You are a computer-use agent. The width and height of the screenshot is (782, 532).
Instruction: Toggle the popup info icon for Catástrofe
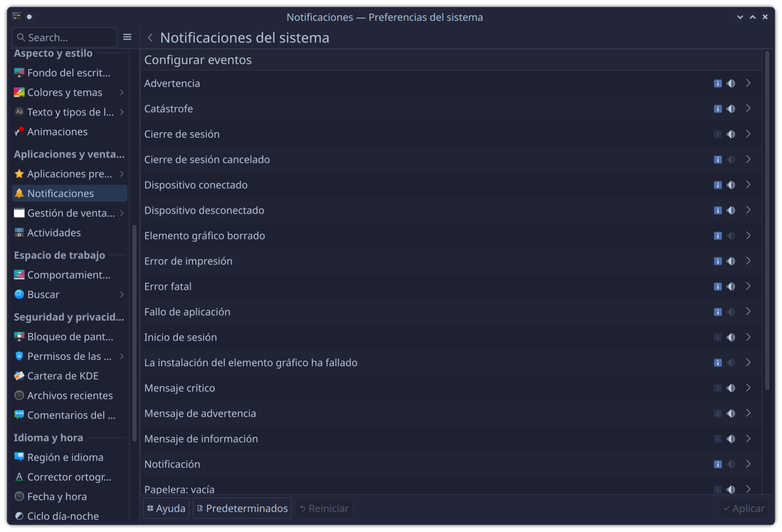click(717, 109)
